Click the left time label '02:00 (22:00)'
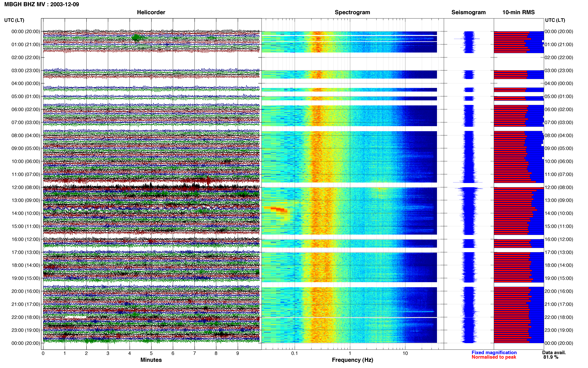 pos(26,57)
